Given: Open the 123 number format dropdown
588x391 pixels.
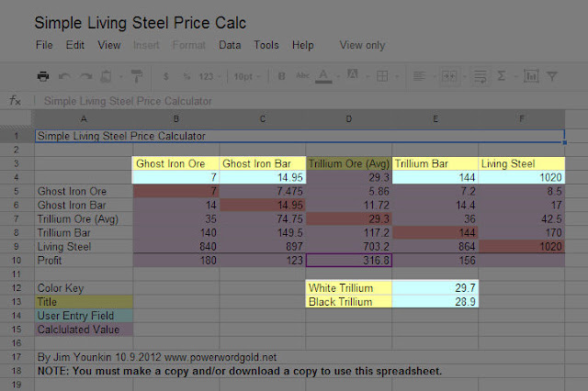Looking at the screenshot, I should pos(209,76).
